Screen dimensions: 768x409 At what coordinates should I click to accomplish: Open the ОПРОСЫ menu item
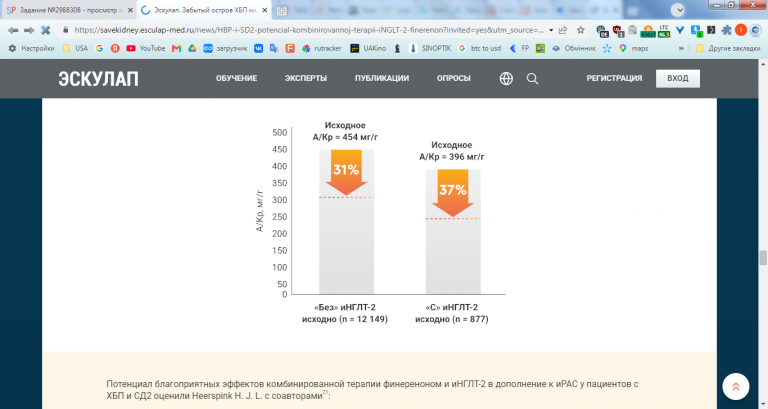tap(454, 78)
